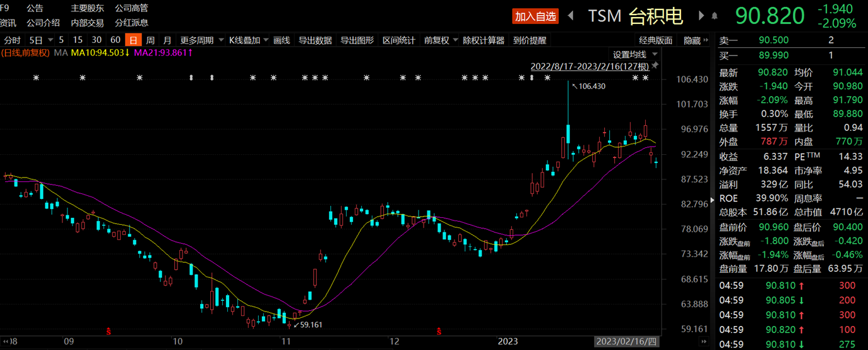Click the date range 2022/8/17-2023/2/16 link
This screenshot has height=350, width=868.
[590, 66]
